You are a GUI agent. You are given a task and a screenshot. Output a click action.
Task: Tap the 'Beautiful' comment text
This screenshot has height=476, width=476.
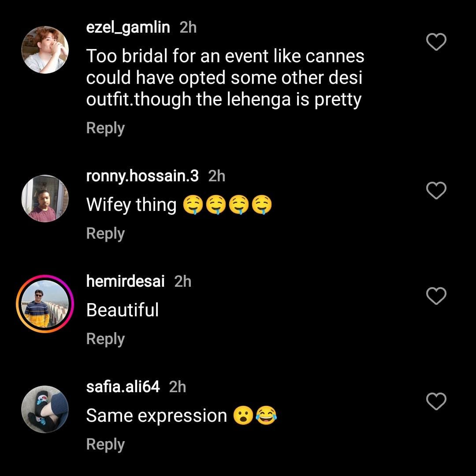tap(122, 310)
